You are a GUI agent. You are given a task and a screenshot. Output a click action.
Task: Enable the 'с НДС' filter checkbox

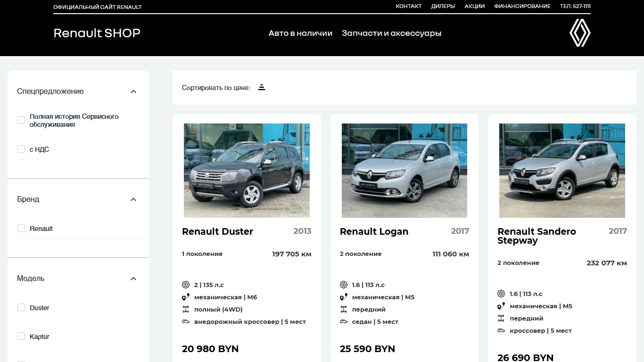pyautogui.click(x=21, y=149)
